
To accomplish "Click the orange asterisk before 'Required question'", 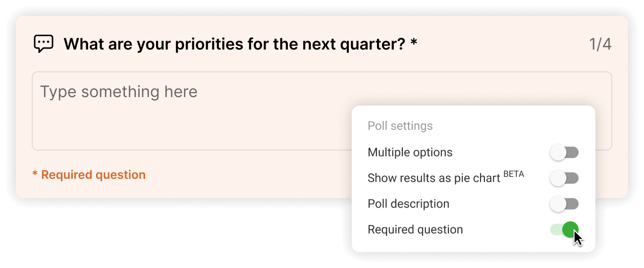I will tap(35, 174).
